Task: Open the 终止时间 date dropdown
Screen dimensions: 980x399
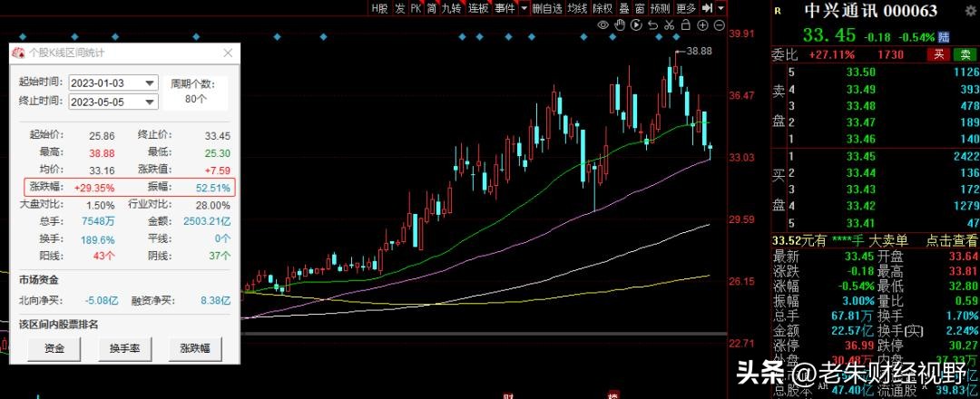Action: [x=149, y=102]
